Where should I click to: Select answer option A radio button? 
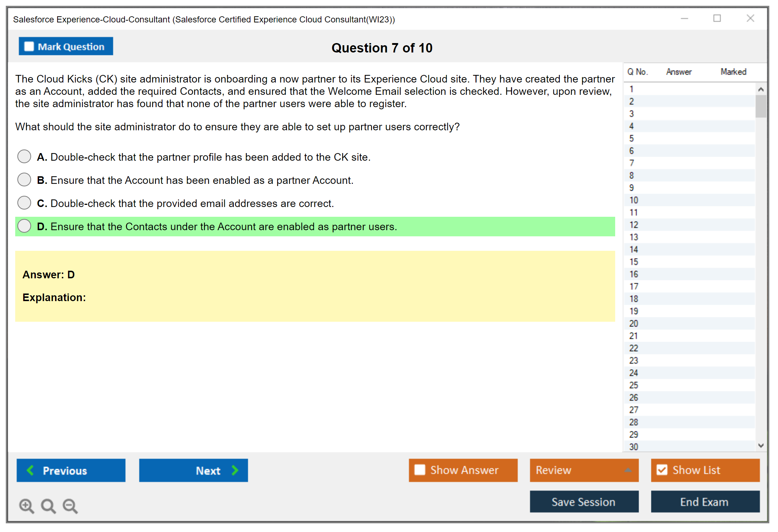pos(24,156)
